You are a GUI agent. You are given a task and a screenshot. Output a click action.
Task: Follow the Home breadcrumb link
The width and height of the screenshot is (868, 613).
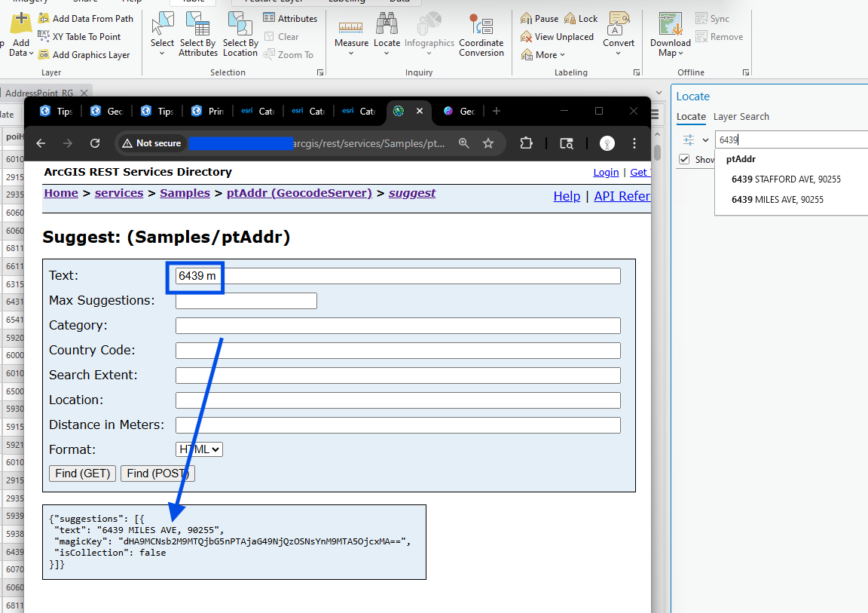click(x=61, y=193)
